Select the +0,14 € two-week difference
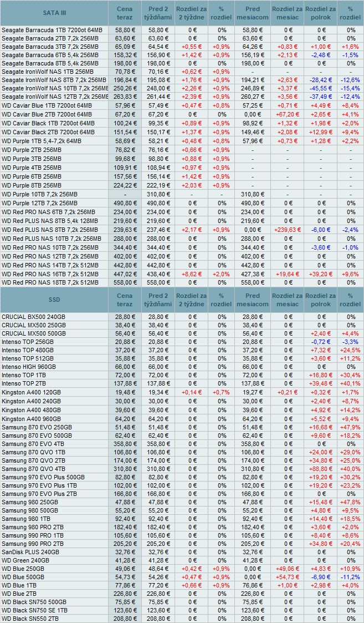The image size is (364, 623). pos(191,393)
